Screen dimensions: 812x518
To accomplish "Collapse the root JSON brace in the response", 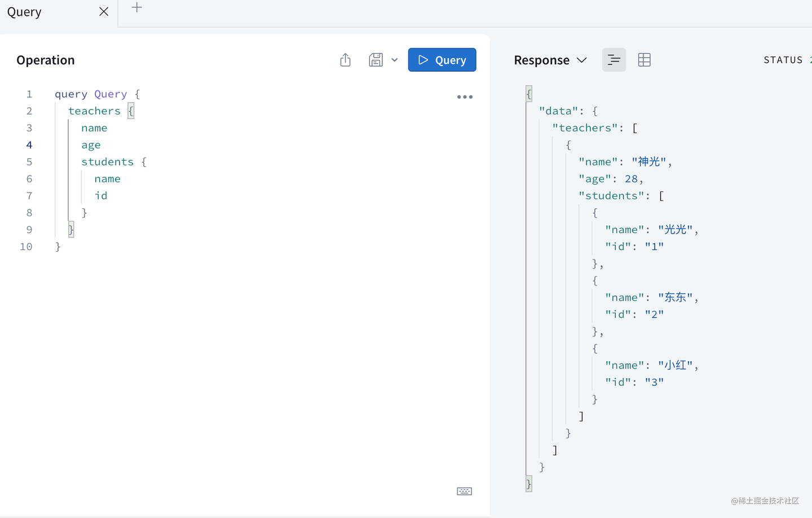I will click(528, 93).
